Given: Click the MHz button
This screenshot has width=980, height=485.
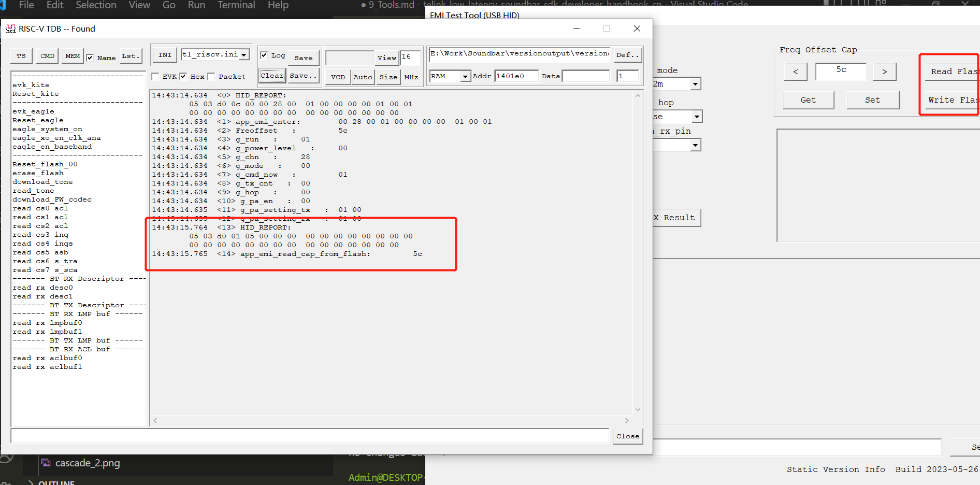Looking at the screenshot, I should pyautogui.click(x=411, y=76).
